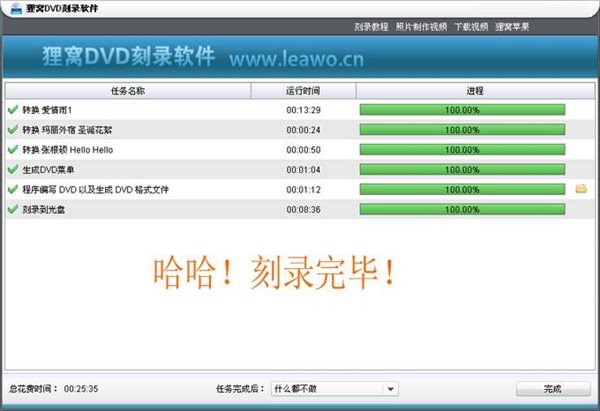The width and height of the screenshot is (600, 411).
Task: Open the 任务完成后 dropdown showing 什么都不做
Action: (335, 389)
